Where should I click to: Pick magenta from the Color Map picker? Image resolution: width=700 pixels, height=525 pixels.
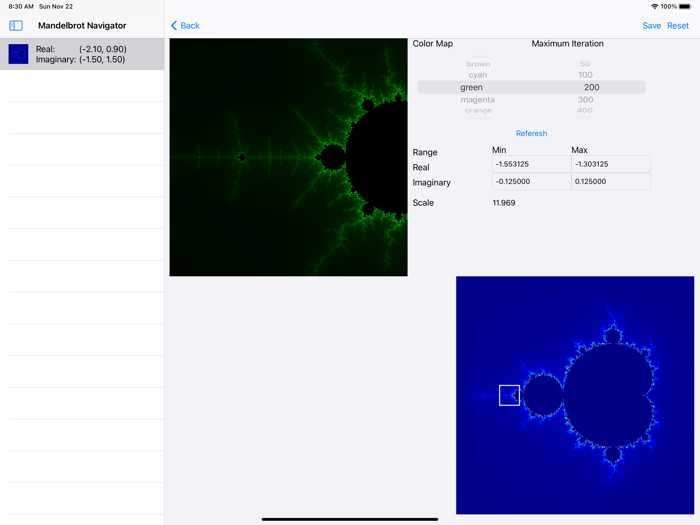(478, 100)
